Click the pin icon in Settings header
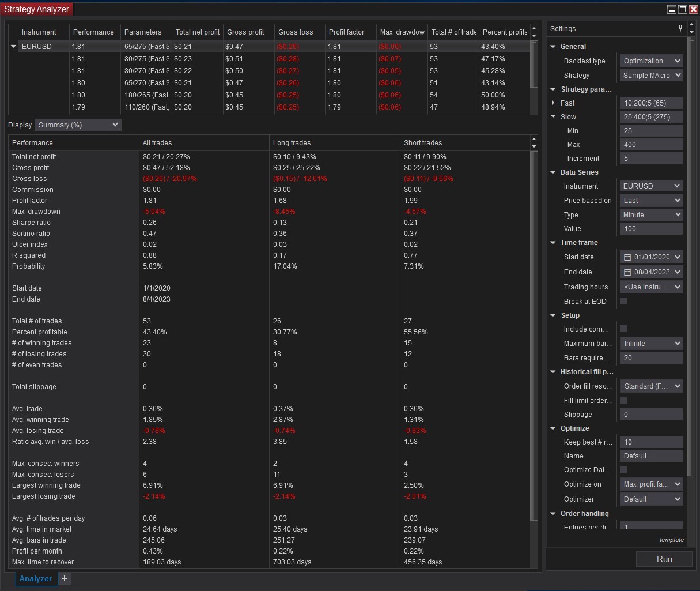 (680, 28)
